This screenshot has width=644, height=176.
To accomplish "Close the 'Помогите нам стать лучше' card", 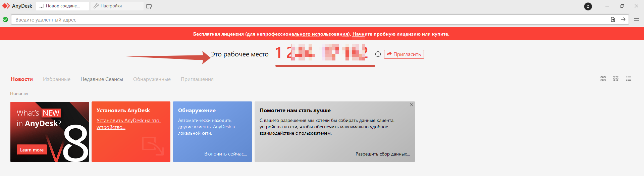I will tap(412, 105).
